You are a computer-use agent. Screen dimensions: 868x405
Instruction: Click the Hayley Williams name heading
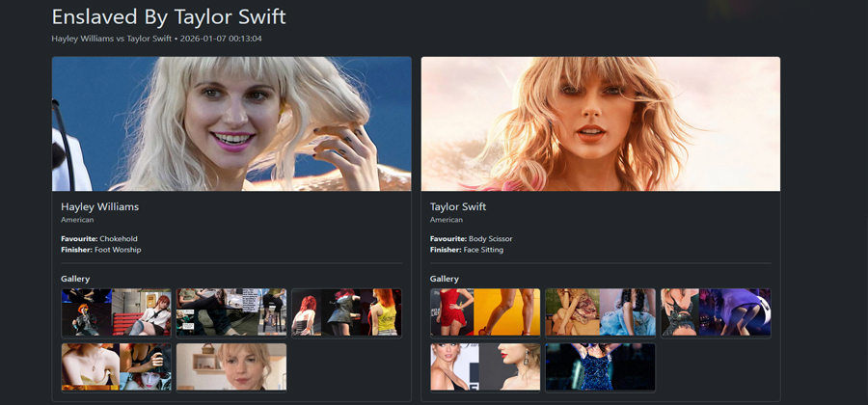pos(100,206)
